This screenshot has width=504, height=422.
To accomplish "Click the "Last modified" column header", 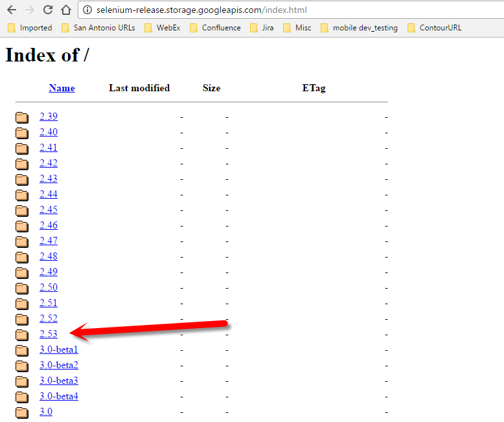I will [139, 88].
